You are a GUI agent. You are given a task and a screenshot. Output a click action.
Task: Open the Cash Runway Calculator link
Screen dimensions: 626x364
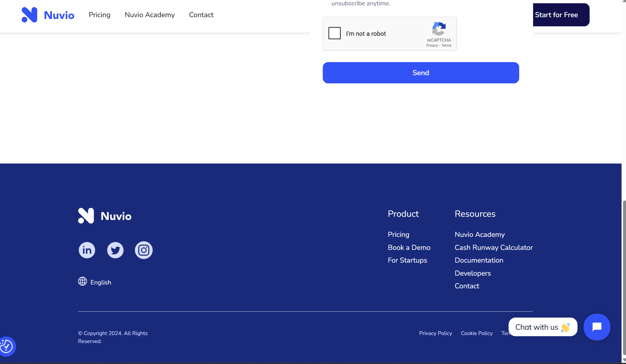[x=493, y=247]
